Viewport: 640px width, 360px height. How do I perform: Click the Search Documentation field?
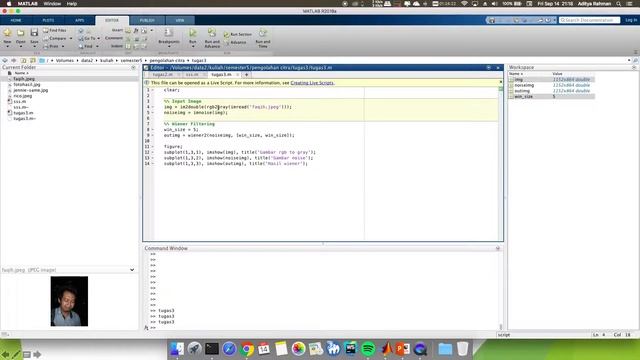click(589, 20)
